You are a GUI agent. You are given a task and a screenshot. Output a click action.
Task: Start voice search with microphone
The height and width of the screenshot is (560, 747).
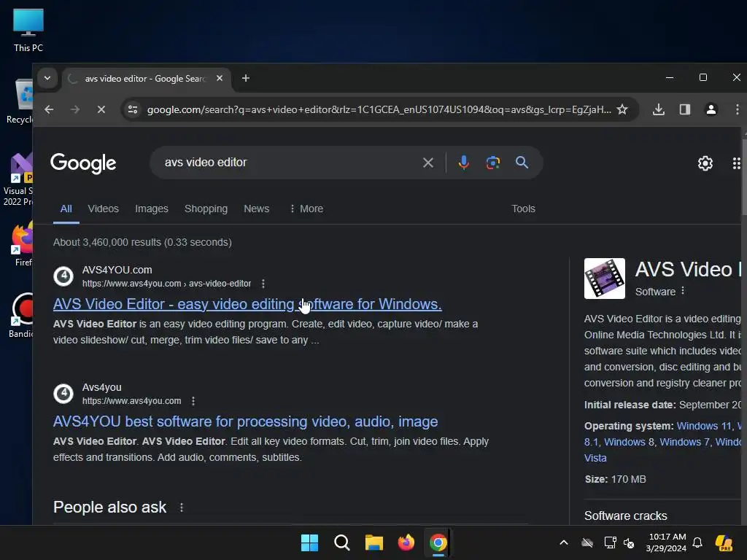pos(463,163)
